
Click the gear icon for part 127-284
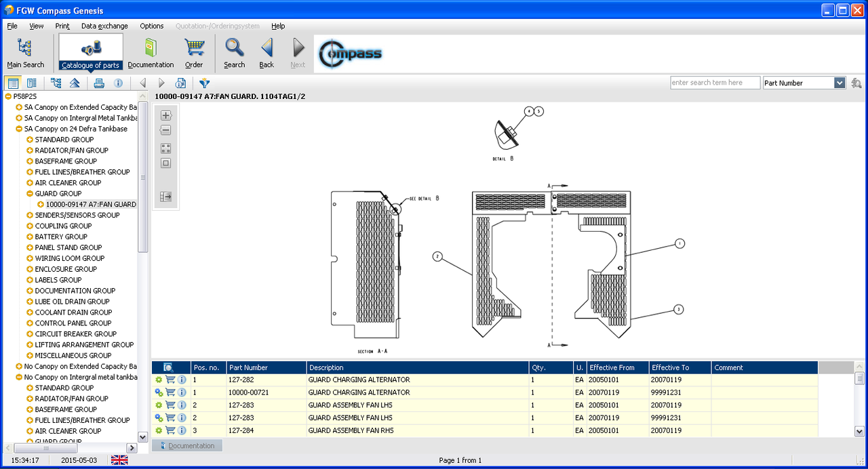pos(159,430)
